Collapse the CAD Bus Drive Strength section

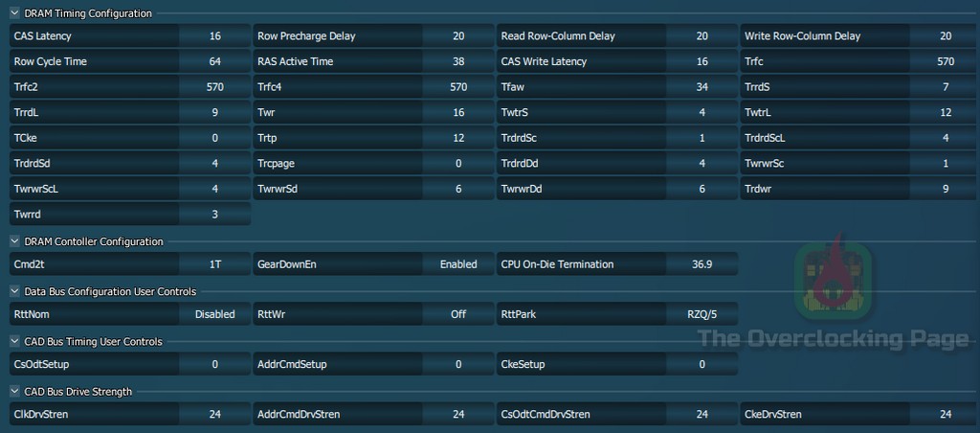14,391
